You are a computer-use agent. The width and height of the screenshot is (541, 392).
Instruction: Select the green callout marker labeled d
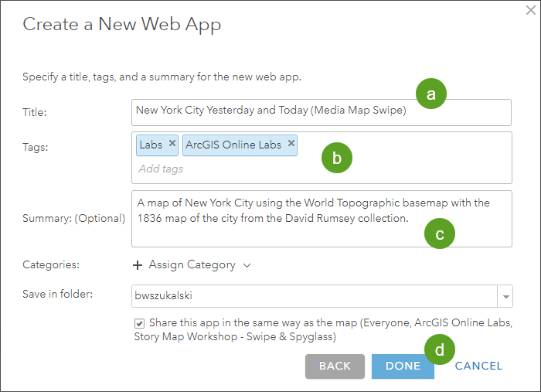coord(439,349)
